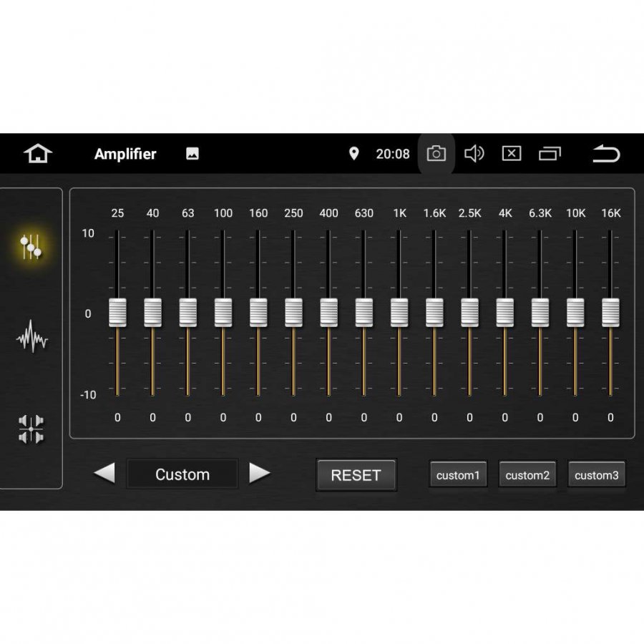This screenshot has height=644, width=644.
Task: Tap the location pin status icon
Action: pyautogui.click(x=353, y=154)
